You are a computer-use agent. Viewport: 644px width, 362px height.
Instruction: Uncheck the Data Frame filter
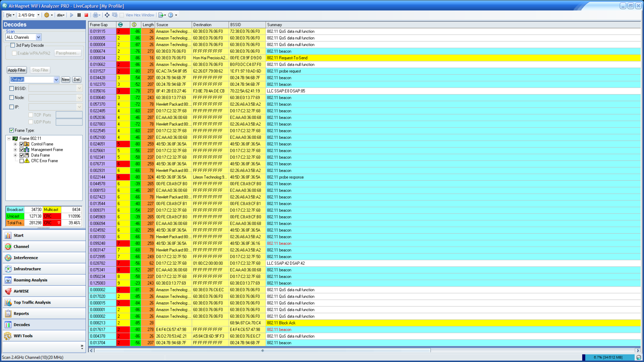(x=22, y=155)
